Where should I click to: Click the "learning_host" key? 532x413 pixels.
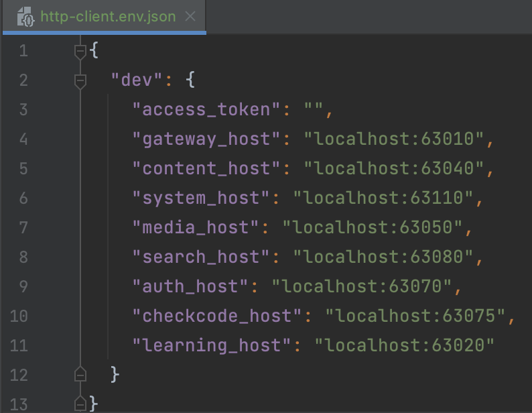pos(211,346)
